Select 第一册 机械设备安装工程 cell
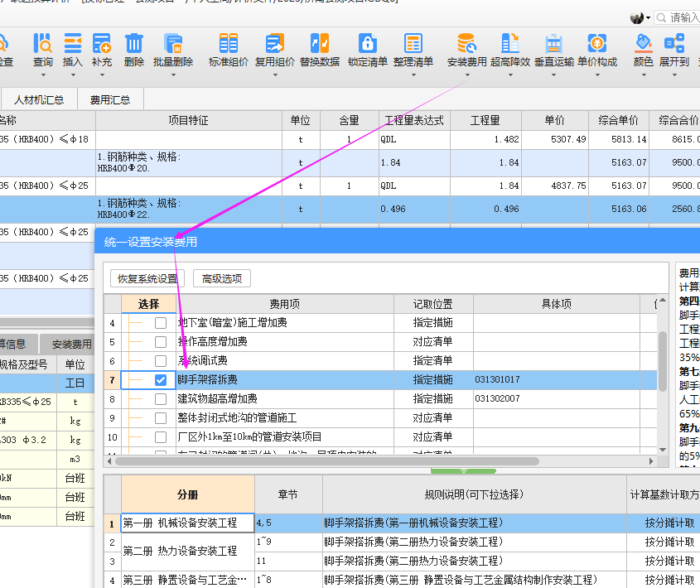The image size is (700, 588). [187, 523]
